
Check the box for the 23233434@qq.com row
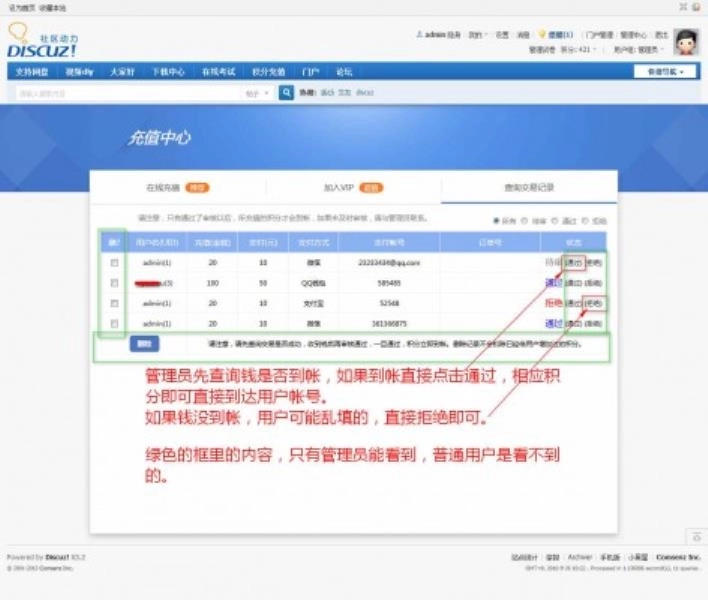[114, 263]
